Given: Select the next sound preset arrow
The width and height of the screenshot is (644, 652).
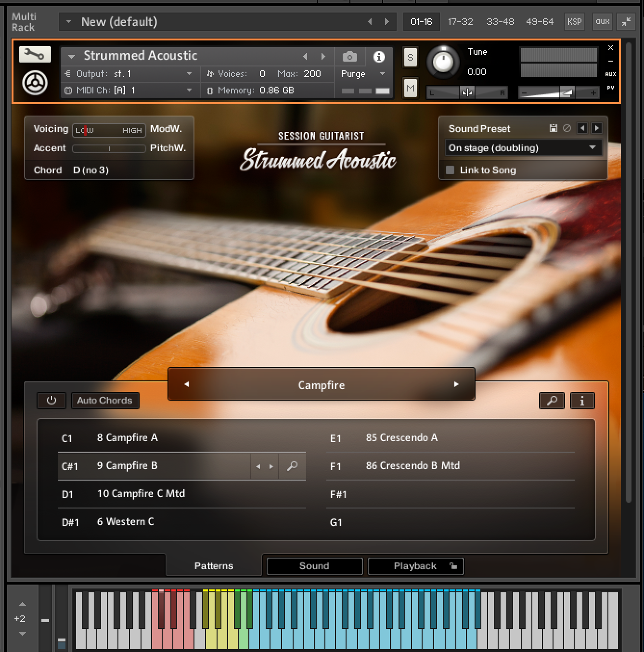Looking at the screenshot, I should pos(596,128).
